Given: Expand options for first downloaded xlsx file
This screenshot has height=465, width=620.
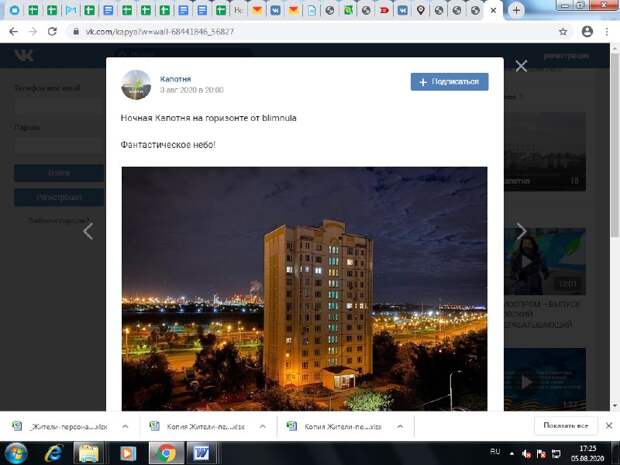Looking at the screenshot, I should pos(125,425).
